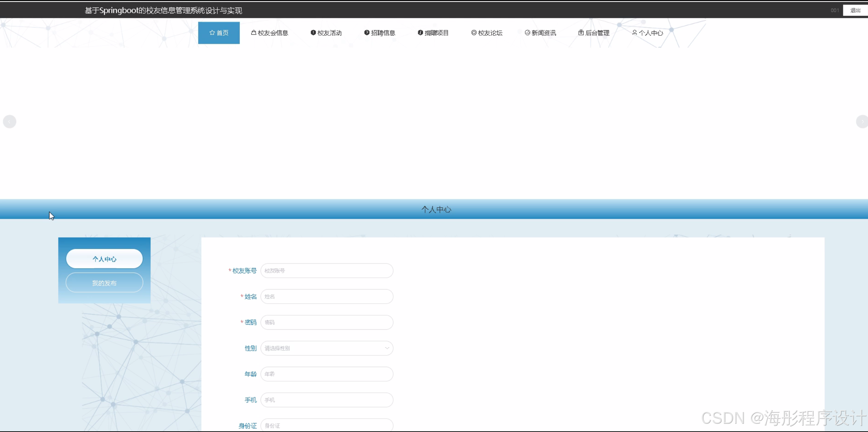
Task: Click the 招聘信息 nav icon
Action: (x=366, y=33)
